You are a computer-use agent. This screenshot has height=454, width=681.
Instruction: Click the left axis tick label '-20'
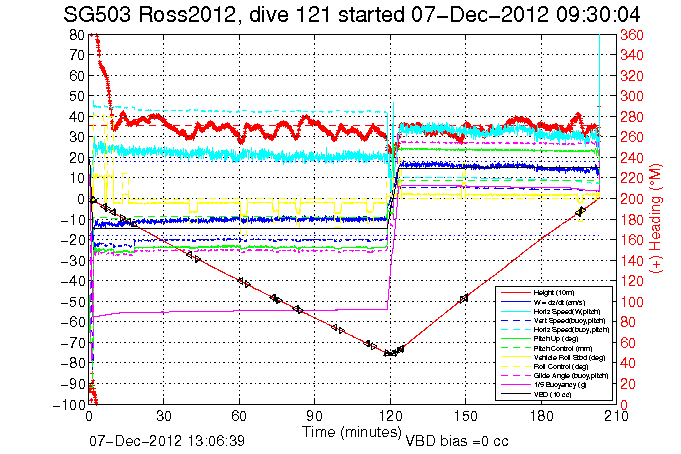[x=73, y=240]
